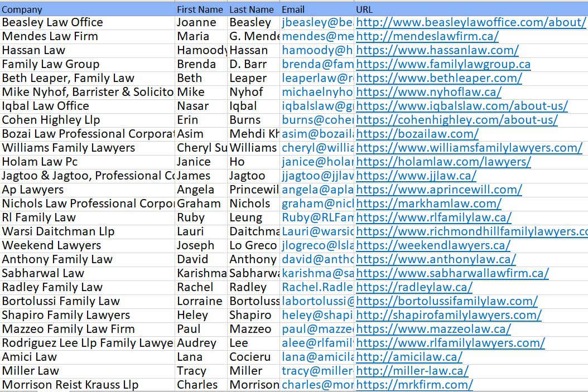Open the amicilaw.ca link
The image size is (588, 392).
pos(409,357)
